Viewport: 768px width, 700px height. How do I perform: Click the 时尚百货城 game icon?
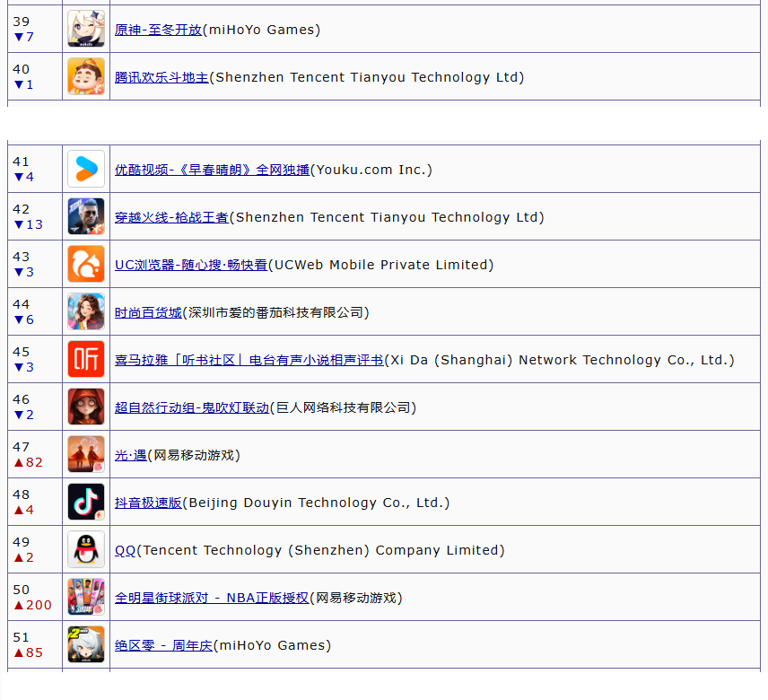tap(86, 311)
